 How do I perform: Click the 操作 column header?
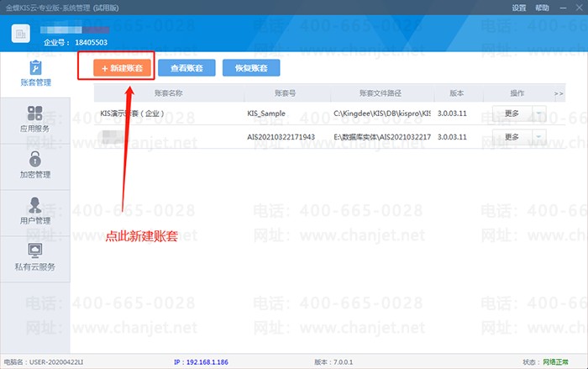517,93
